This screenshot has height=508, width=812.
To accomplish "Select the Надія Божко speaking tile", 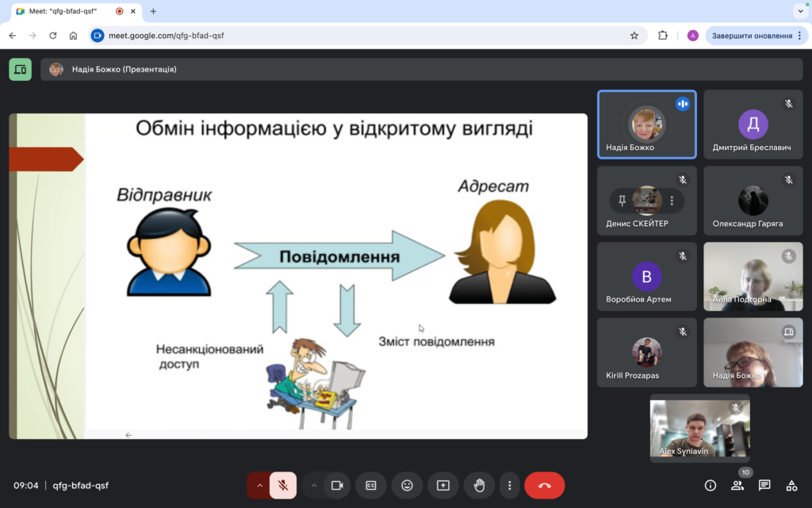I will [x=647, y=125].
